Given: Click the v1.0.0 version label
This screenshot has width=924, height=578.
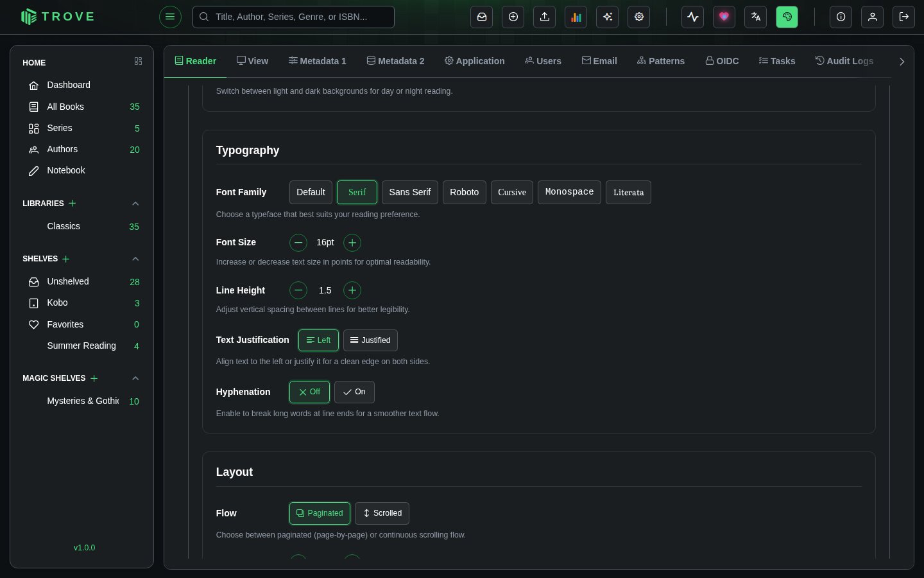Looking at the screenshot, I should 84,548.
